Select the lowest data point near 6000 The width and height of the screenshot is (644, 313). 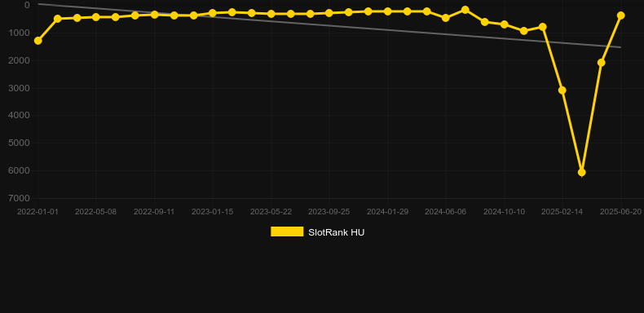(x=581, y=173)
